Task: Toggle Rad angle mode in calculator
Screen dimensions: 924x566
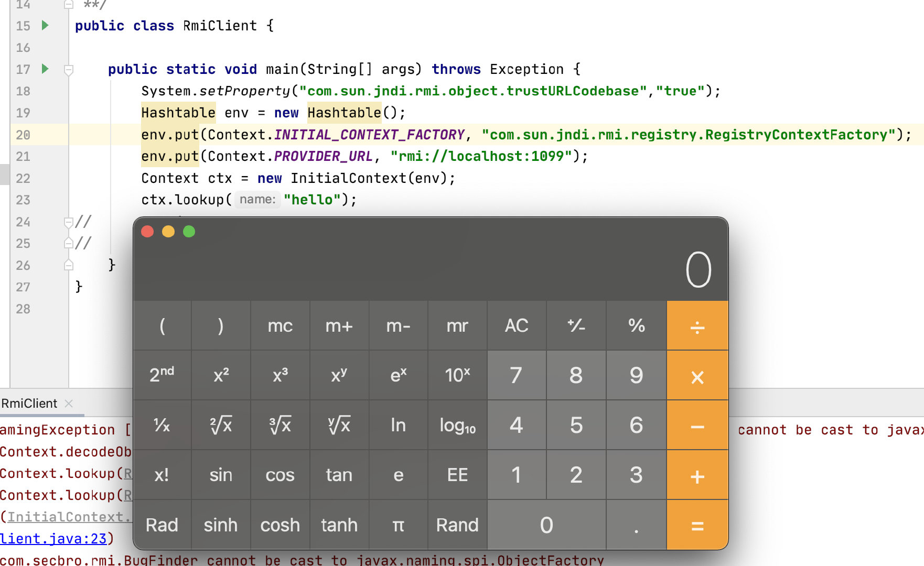Action: click(162, 525)
